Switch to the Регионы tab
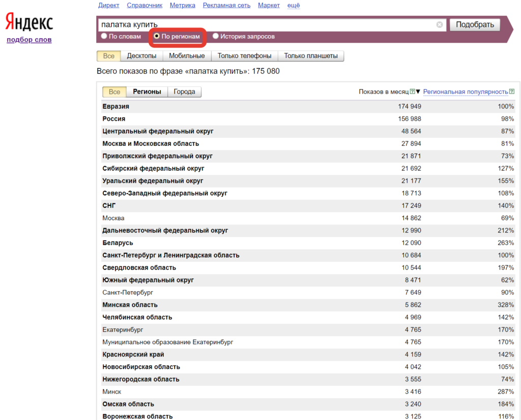This screenshot has width=521, height=420. 147,92
